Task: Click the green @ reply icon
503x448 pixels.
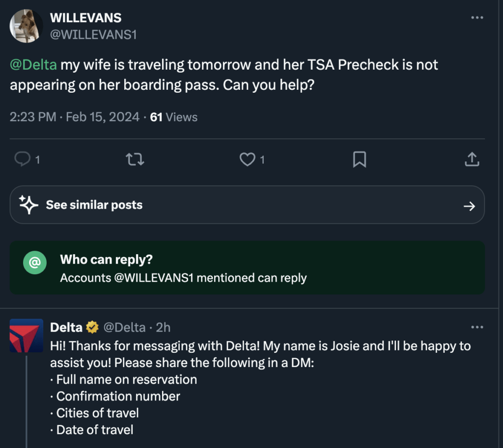Action: [35, 264]
